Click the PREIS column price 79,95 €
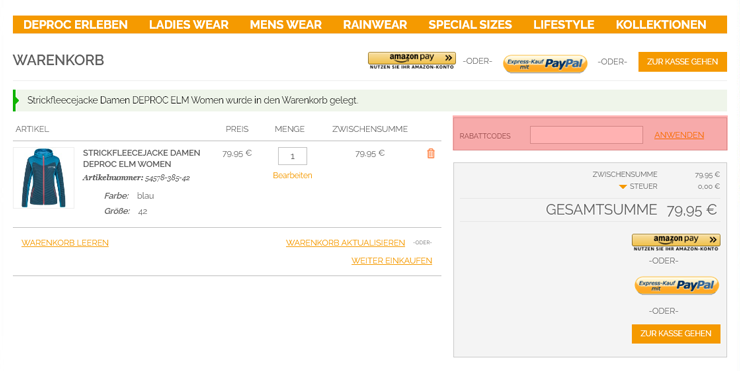 [237, 153]
